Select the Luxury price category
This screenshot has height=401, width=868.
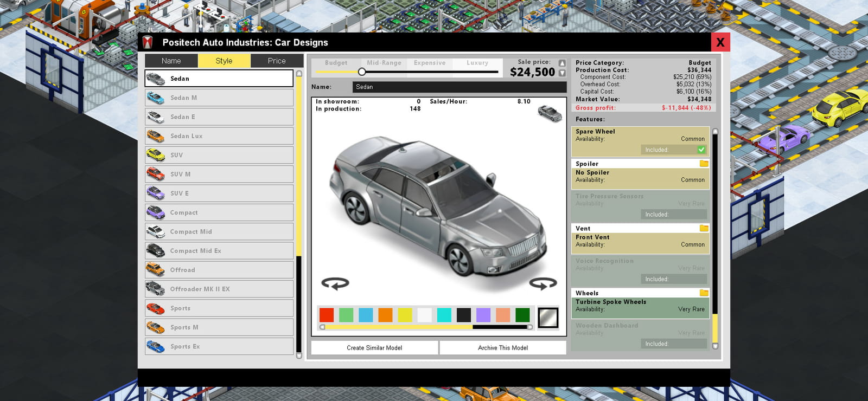pos(477,63)
